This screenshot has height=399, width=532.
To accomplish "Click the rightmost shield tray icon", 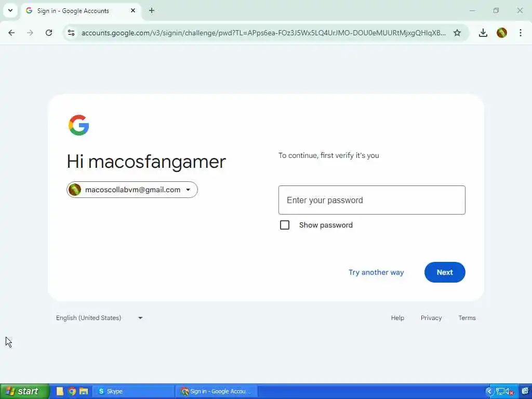I will 525,392.
